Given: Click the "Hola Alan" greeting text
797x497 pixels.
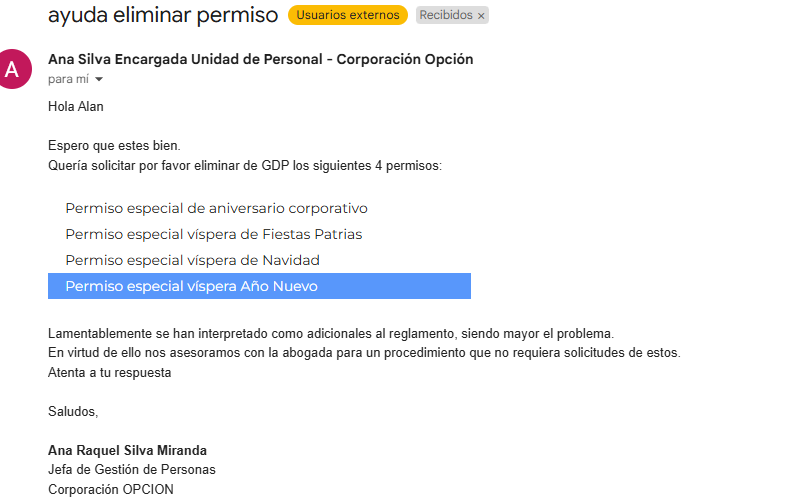Looking at the screenshot, I should 76,106.
